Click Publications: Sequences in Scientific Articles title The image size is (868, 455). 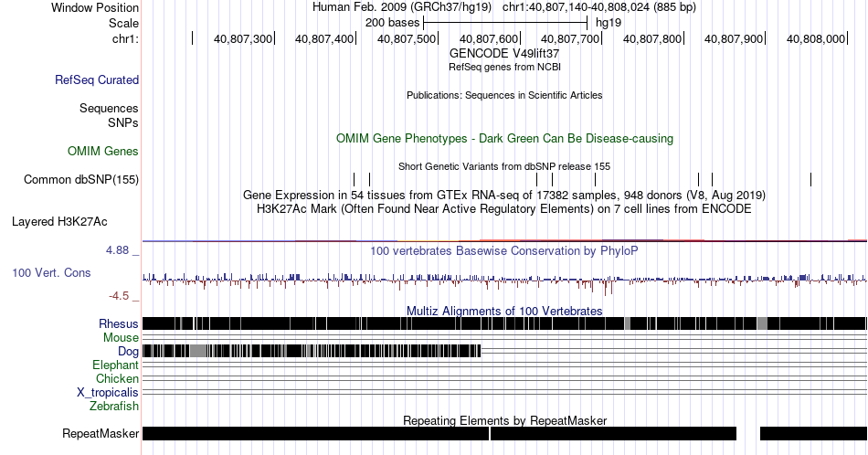pyautogui.click(x=504, y=95)
